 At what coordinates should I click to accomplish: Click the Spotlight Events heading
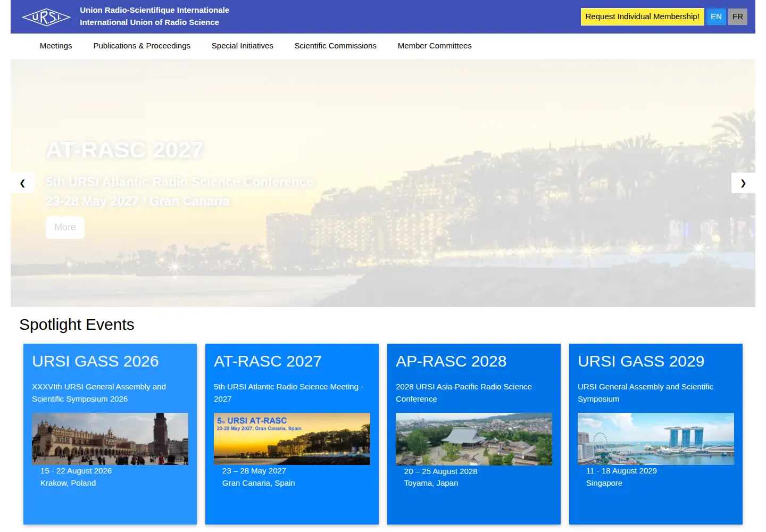[77, 325]
